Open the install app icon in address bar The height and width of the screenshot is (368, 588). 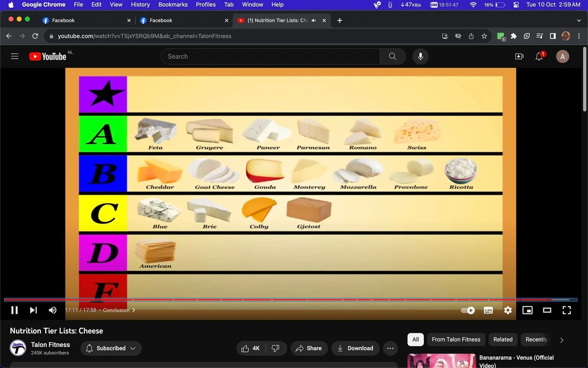pos(445,36)
